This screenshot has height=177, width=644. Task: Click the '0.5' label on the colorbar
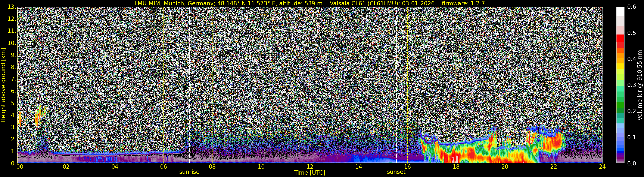click(x=632, y=33)
